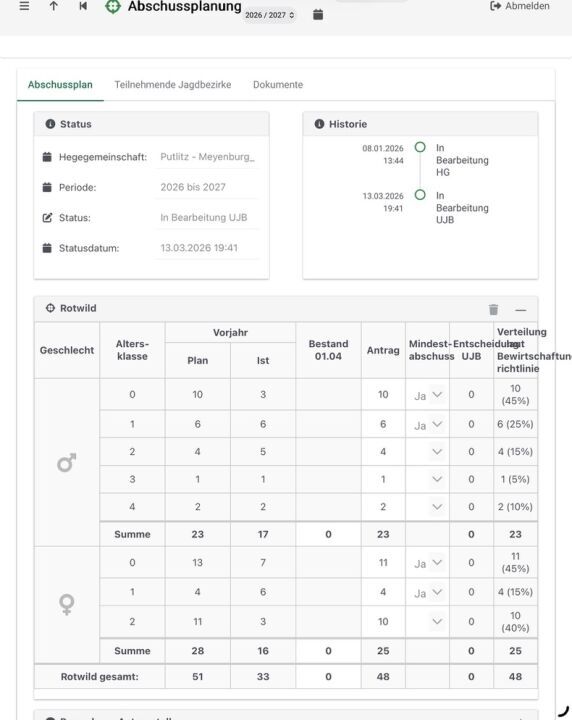Log out via Abmelden

[520, 6]
